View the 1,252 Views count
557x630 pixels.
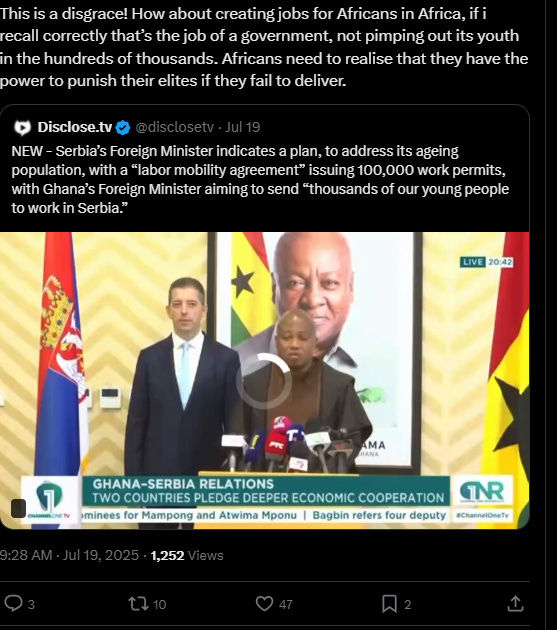click(187, 555)
